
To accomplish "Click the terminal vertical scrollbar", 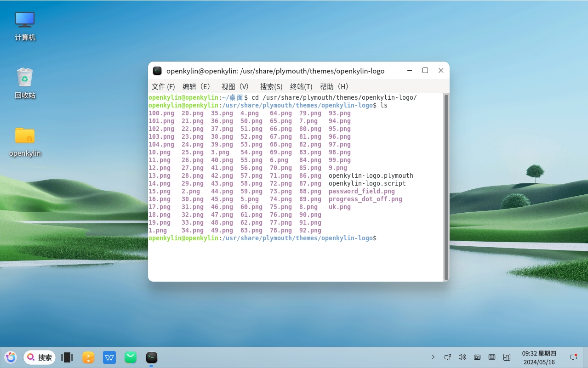I will [446, 187].
